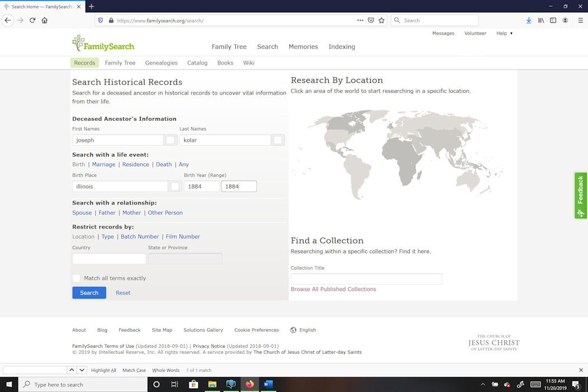
Task: Select the Genealogies sub-tab
Action: tap(161, 63)
